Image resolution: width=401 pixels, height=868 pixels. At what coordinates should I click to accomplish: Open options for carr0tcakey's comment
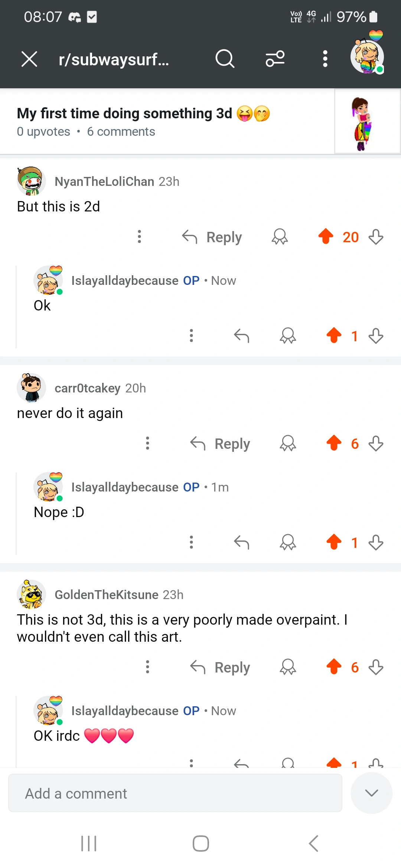[x=147, y=443]
